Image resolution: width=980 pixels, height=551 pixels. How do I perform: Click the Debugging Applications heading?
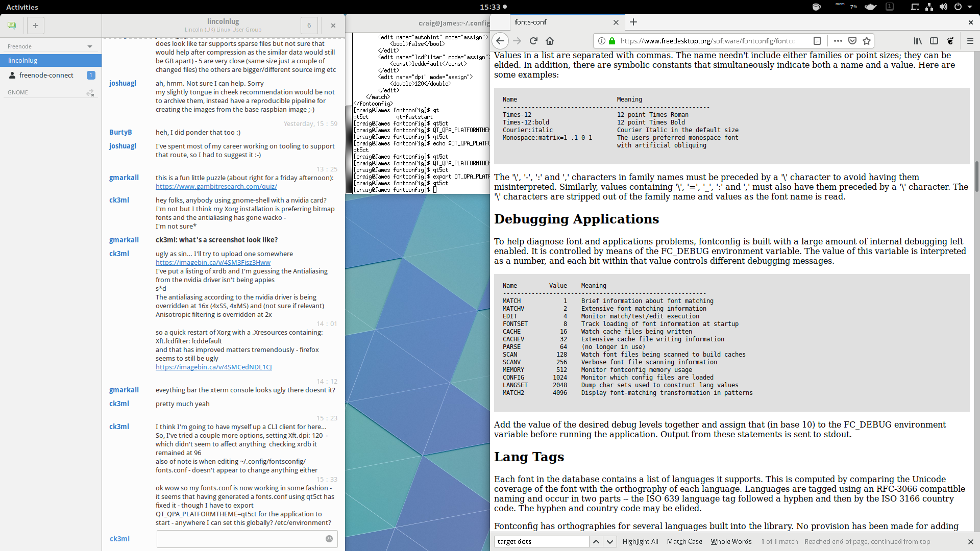point(576,219)
